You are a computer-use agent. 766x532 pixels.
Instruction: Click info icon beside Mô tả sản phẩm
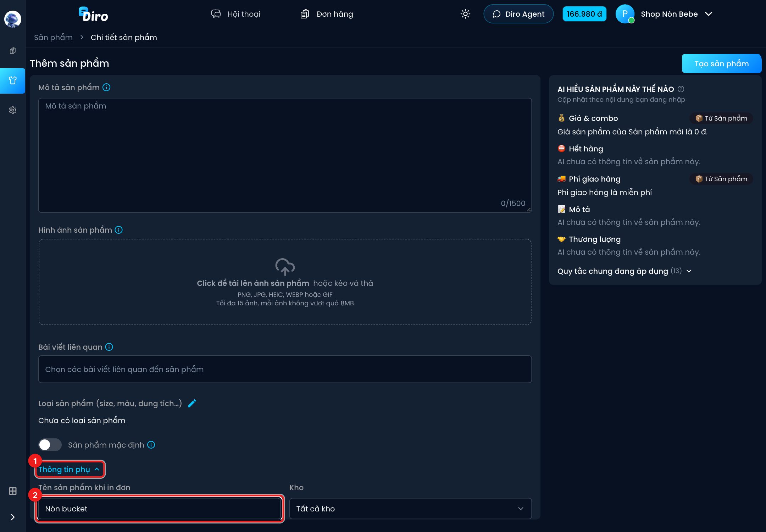point(106,87)
